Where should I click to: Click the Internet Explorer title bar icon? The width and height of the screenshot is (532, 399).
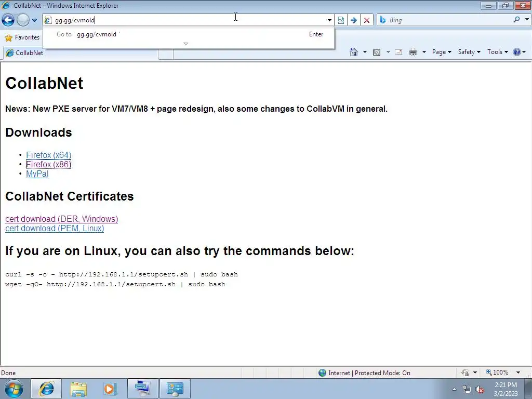(6, 5)
